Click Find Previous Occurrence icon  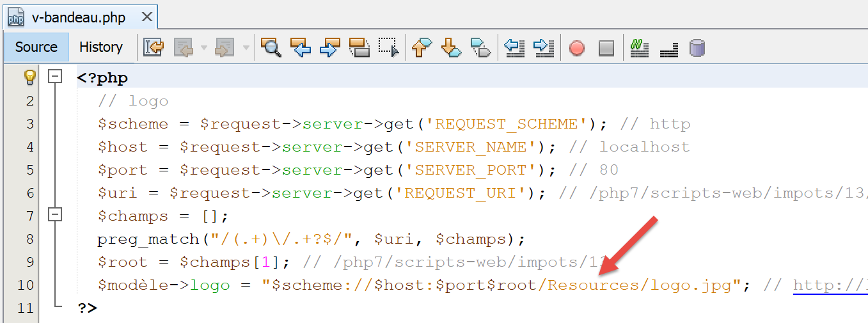point(300,47)
